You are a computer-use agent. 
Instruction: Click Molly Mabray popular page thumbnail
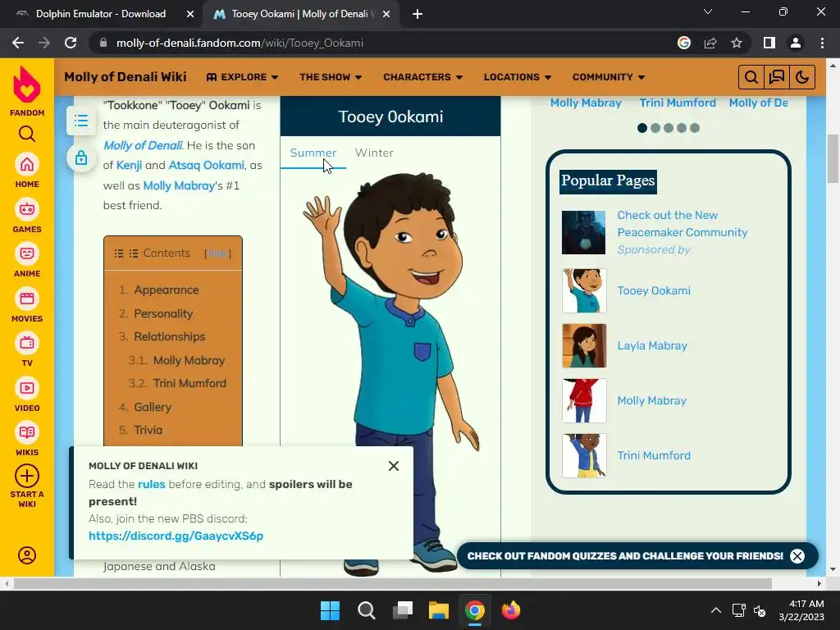tap(584, 400)
